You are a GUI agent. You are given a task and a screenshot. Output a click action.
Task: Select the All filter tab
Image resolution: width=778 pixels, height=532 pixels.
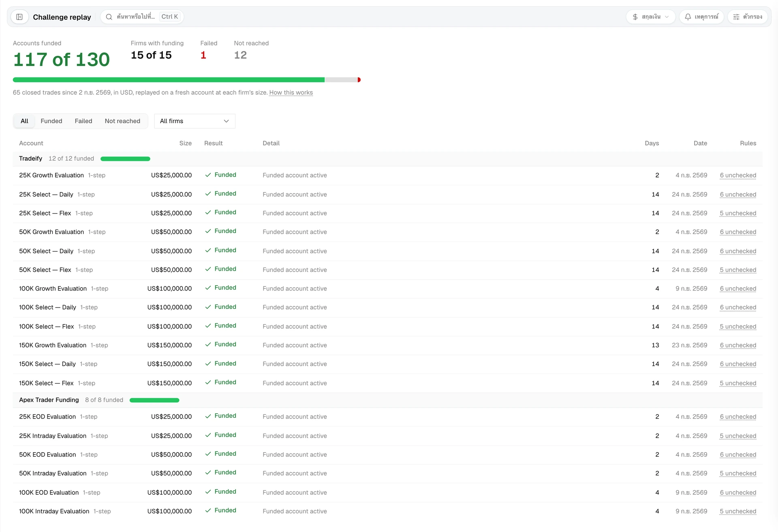coord(24,121)
